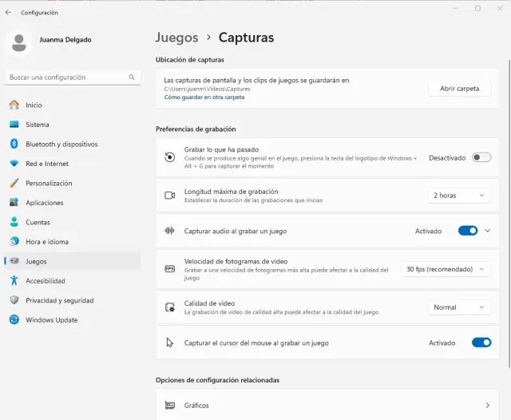
Task: Click the Personalización paintbrush icon
Action: pos(14,183)
